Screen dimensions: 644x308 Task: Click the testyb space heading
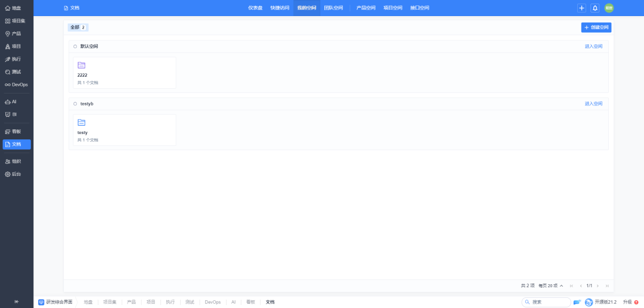[86, 104]
